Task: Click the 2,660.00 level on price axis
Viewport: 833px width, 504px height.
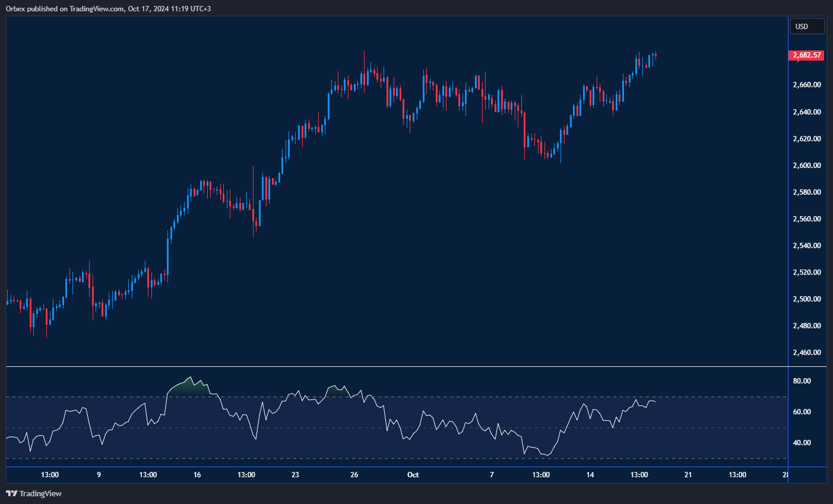Action: click(807, 85)
